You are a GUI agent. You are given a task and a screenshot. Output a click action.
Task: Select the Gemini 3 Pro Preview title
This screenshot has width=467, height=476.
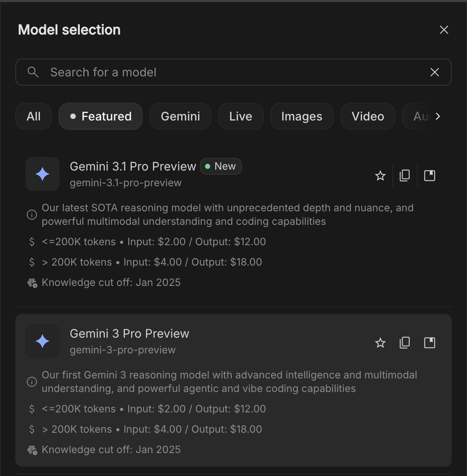[129, 333]
